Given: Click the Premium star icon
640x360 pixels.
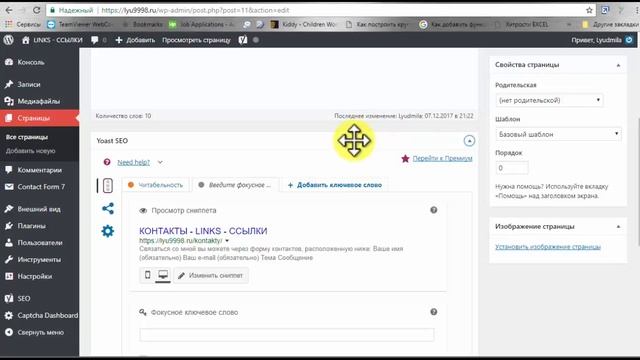Looking at the screenshot, I should coord(405,158).
